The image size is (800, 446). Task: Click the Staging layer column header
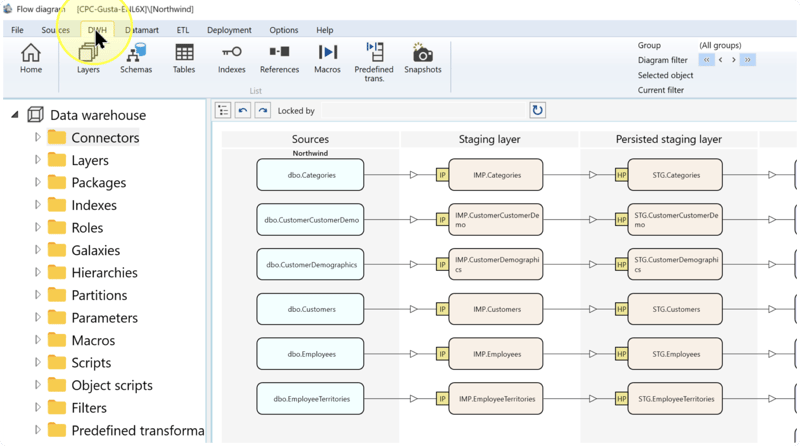(x=489, y=139)
